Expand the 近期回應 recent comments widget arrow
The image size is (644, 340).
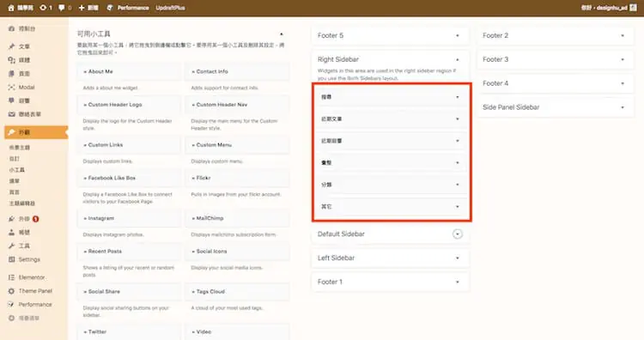(x=458, y=141)
